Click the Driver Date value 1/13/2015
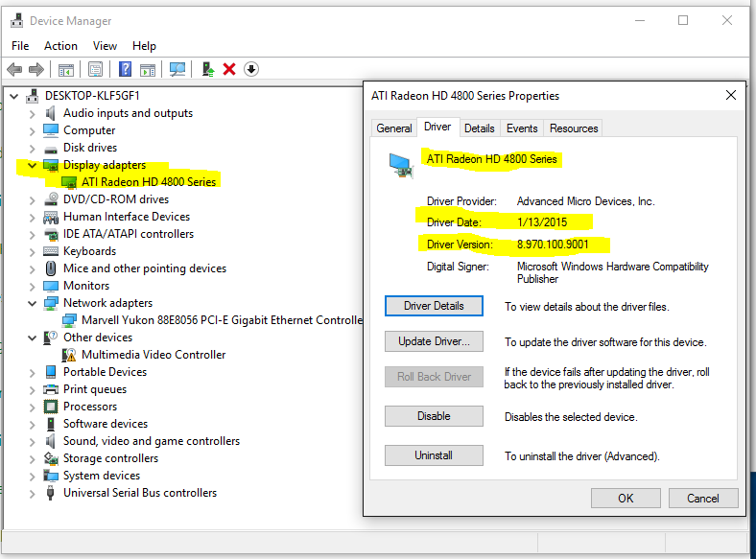The width and height of the screenshot is (756, 559). pyautogui.click(x=542, y=222)
